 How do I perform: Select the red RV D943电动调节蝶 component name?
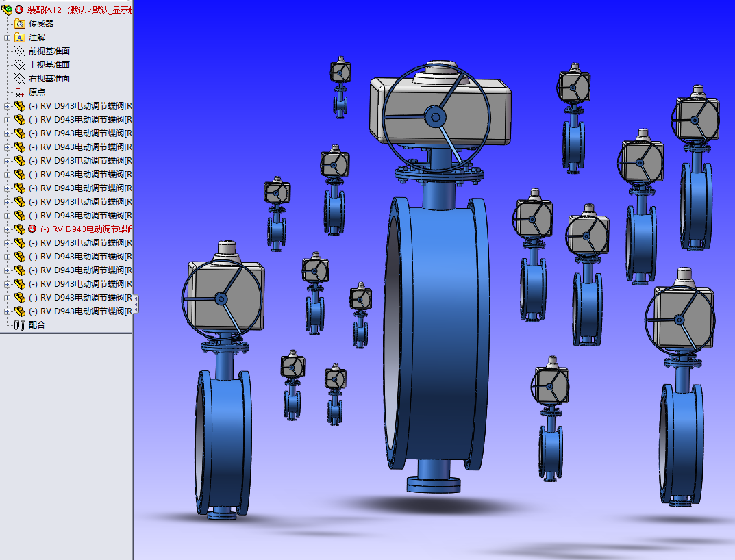click(x=86, y=229)
